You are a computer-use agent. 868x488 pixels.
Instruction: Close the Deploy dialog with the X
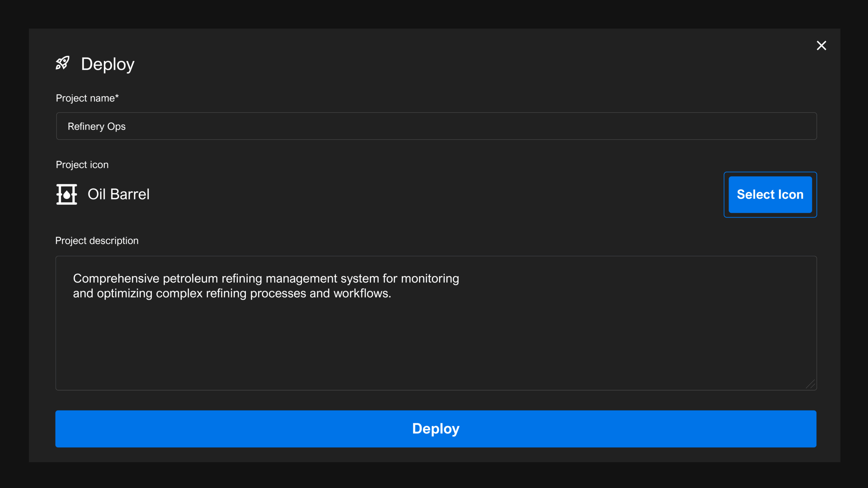pos(821,45)
